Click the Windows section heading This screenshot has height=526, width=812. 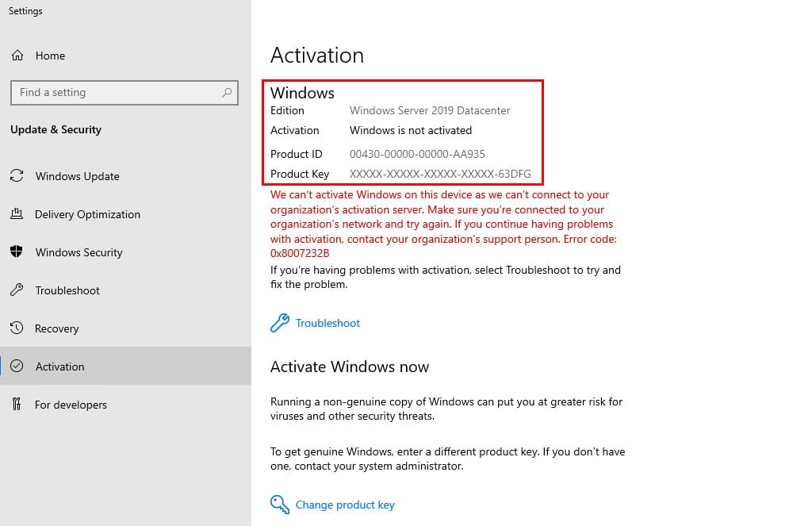[302, 93]
